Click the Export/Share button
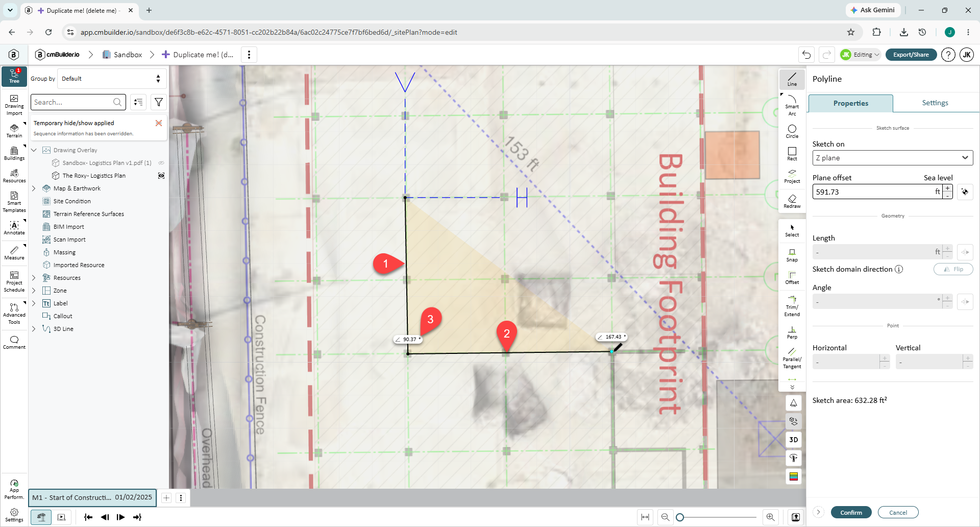Screen dimensions: 980x527 pos(911,55)
